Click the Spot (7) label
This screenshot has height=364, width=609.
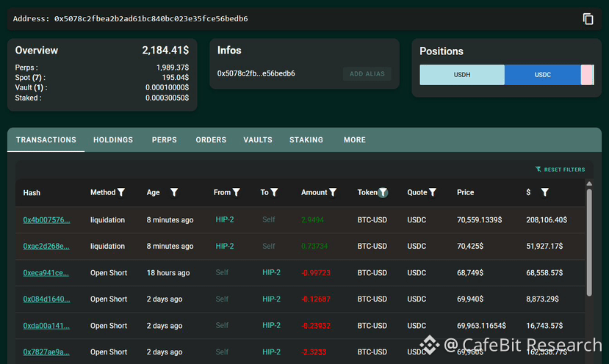coord(30,78)
